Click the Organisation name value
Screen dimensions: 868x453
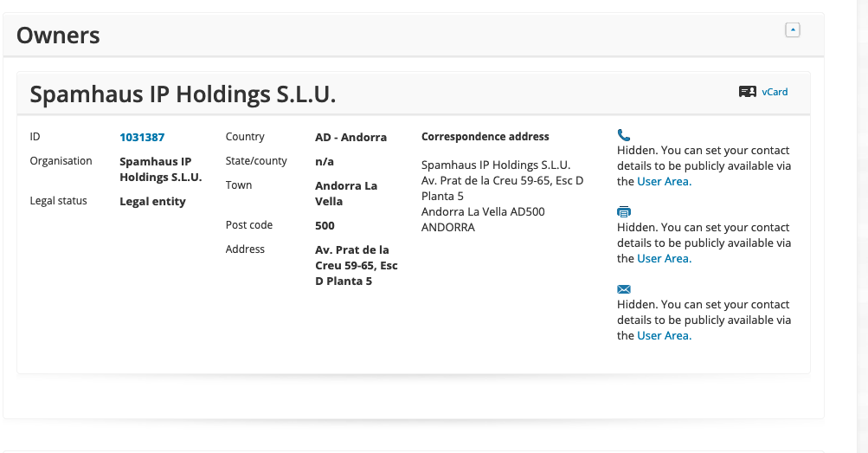161,170
